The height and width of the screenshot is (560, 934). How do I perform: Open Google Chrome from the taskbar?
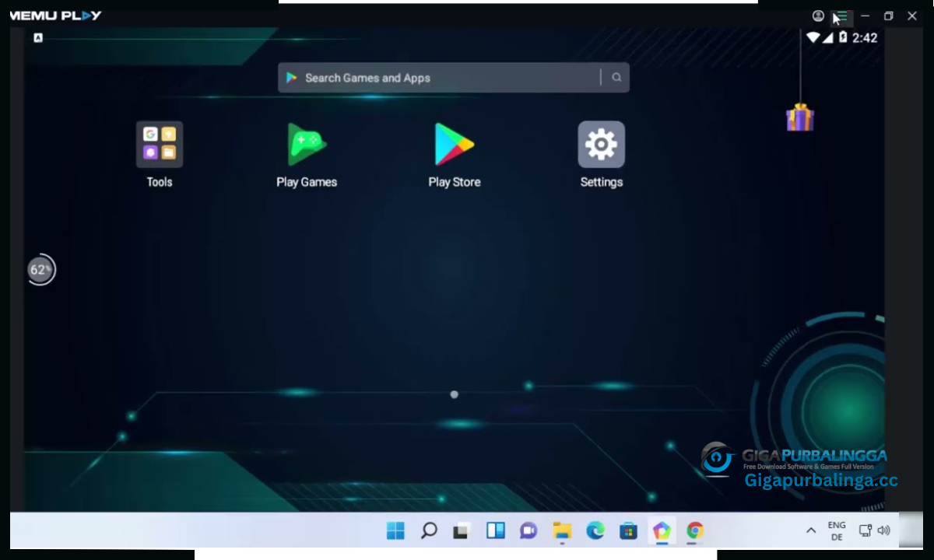pos(695,531)
